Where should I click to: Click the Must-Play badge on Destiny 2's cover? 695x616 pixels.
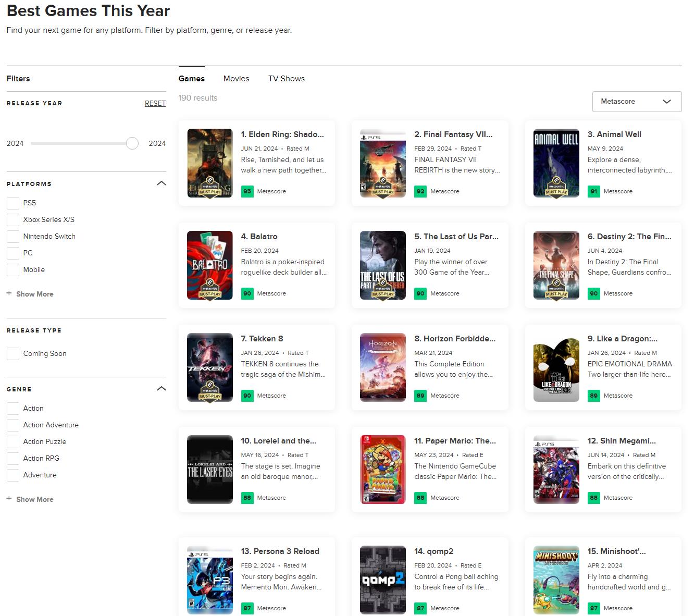(556, 290)
